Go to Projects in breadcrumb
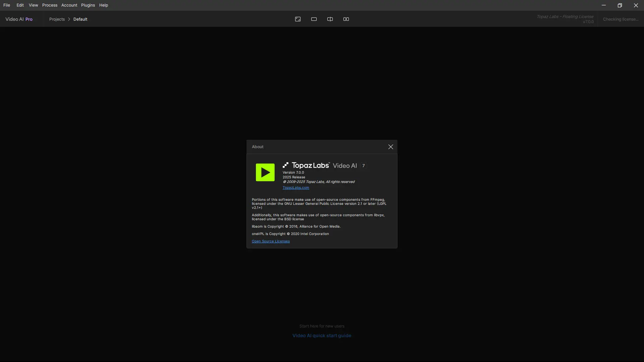This screenshot has width=644, height=362. coord(57,19)
